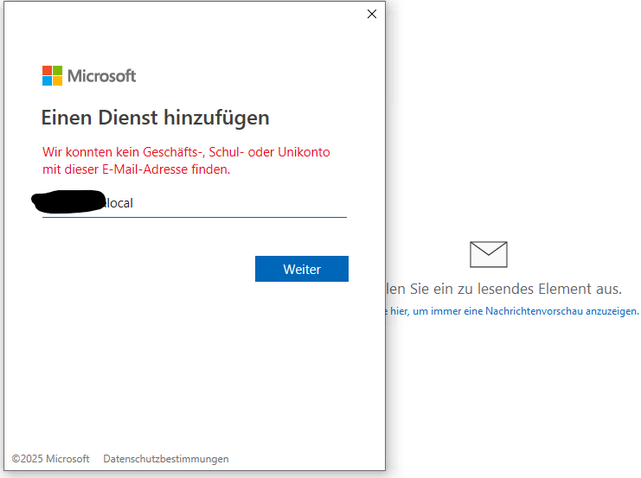This screenshot has width=641, height=478.
Task: Focus the email address input field
Action: (195, 203)
